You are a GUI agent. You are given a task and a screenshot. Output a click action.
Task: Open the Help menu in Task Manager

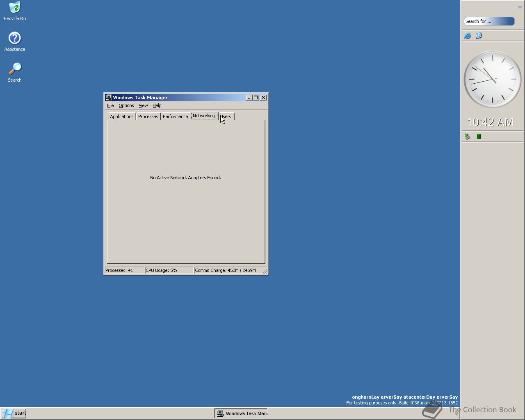pos(157,105)
